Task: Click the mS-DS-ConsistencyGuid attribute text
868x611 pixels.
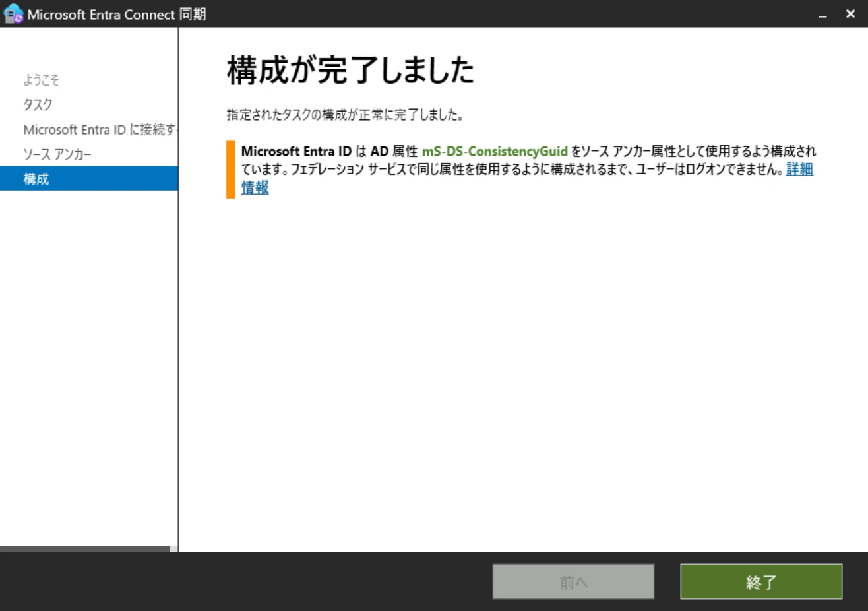Action: point(495,151)
